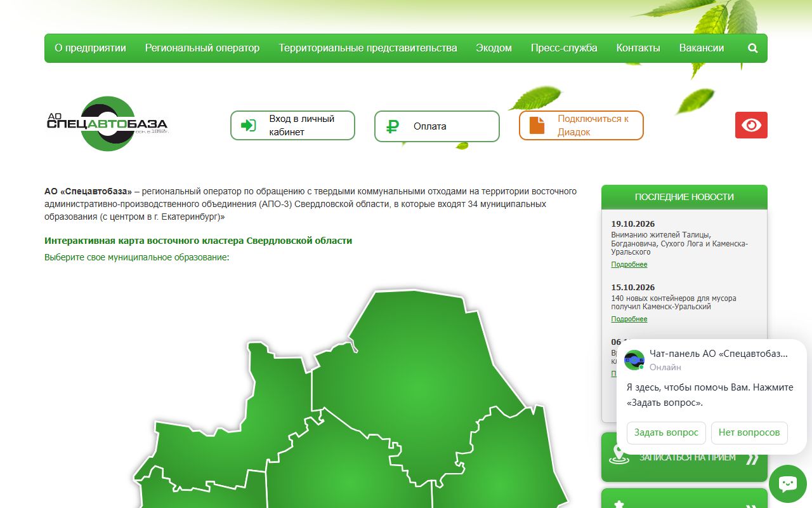Click the "19.10.2026" news date
The height and width of the screenshot is (508, 812).
tap(633, 224)
